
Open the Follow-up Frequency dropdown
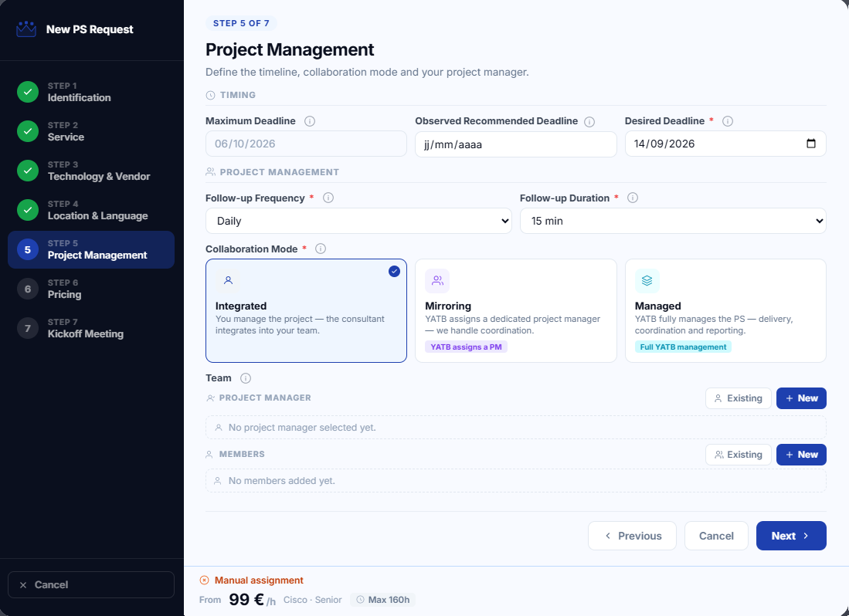(358, 221)
